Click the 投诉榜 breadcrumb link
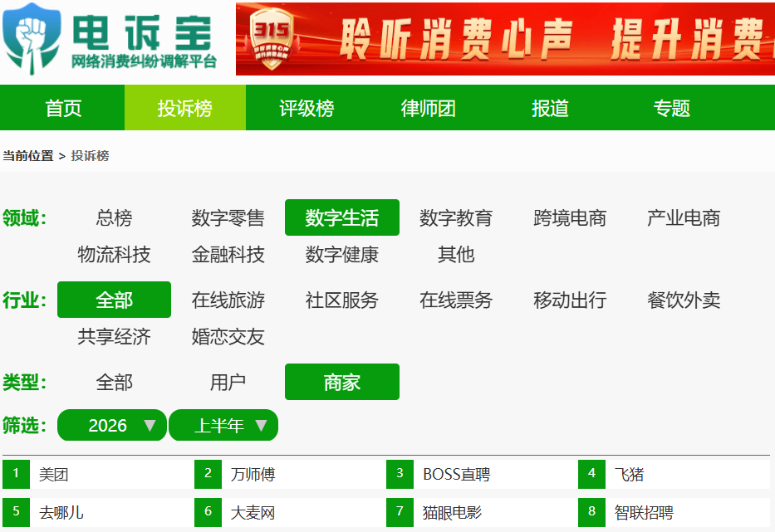This screenshot has height=532, width=775. tap(90, 156)
